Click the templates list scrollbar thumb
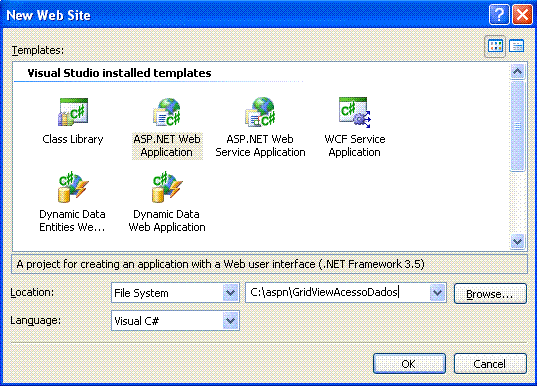537x386 pixels. [517, 126]
